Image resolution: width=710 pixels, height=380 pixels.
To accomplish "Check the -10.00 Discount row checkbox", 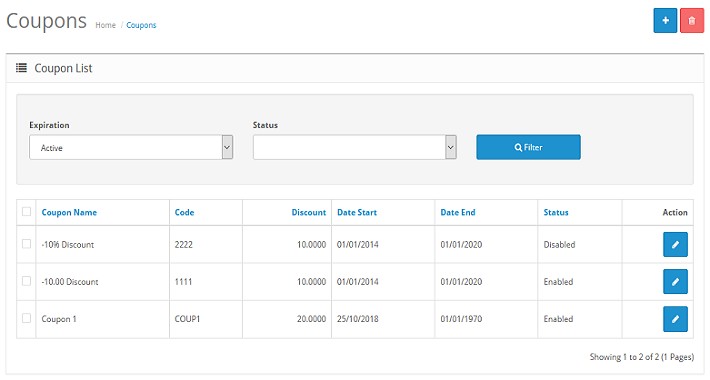I will point(26,281).
